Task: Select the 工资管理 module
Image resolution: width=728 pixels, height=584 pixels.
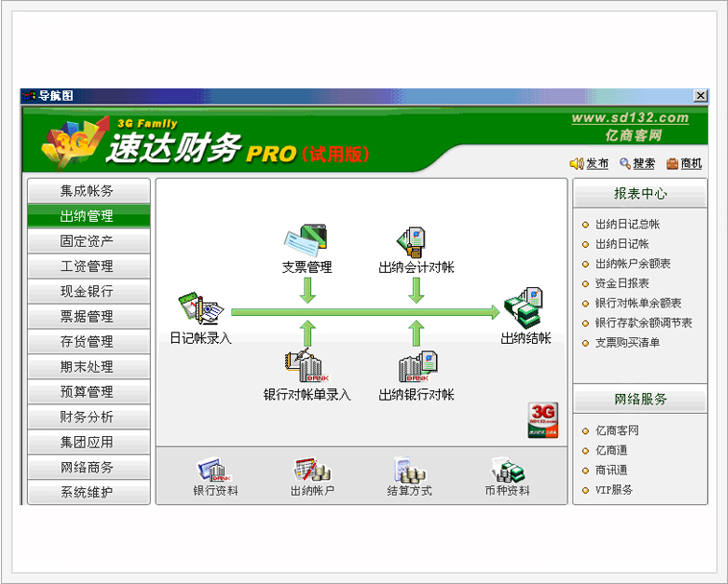Action: pos(88,266)
